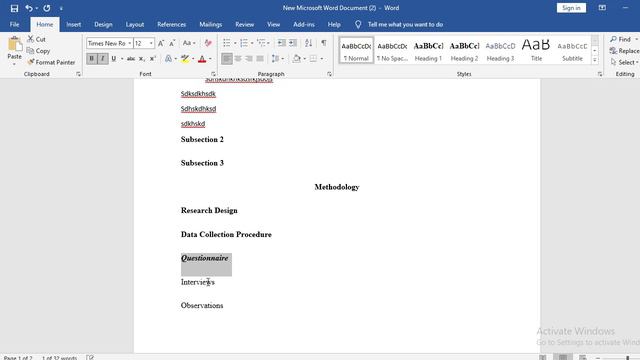Increase font size with Grow Font icon
The width and height of the screenshot is (640, 360).
pyautogui.click(x=161, y=43)
